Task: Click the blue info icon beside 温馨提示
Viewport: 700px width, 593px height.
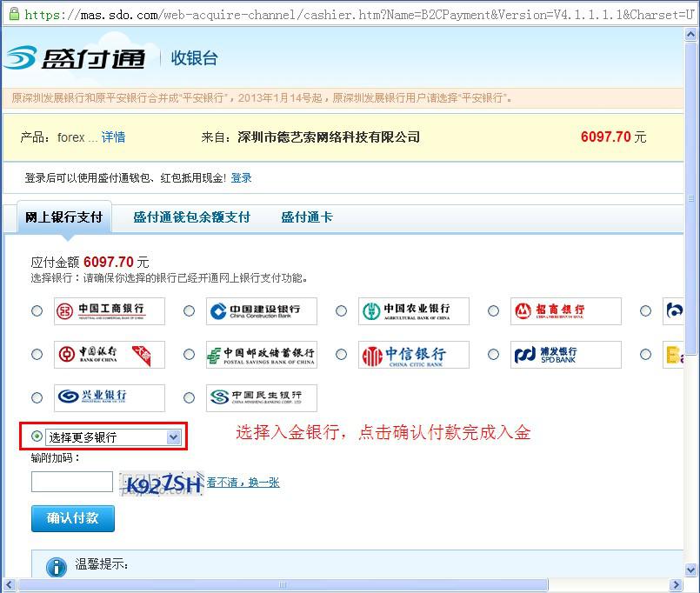Action: tap(57, 567)
